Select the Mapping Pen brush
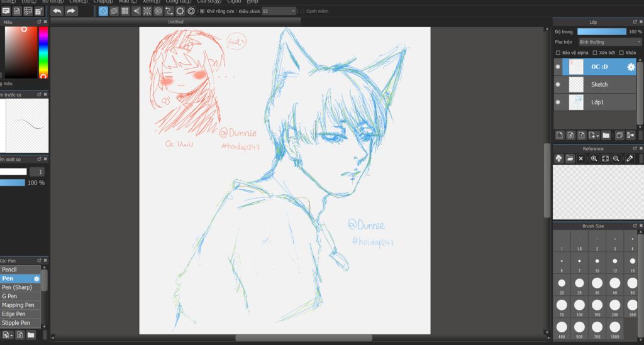The width and height of the screenshot is (644, 345). 20,305
